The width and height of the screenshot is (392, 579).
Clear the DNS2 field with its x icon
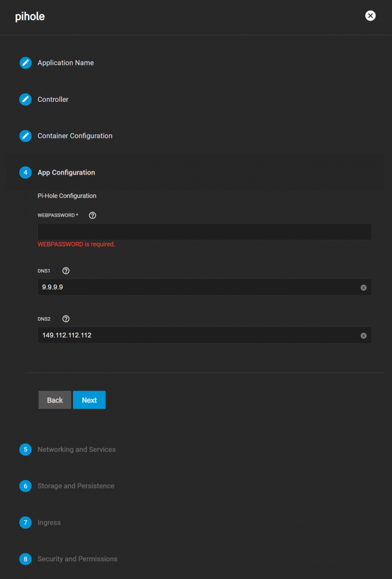click(x=364, y=336)
